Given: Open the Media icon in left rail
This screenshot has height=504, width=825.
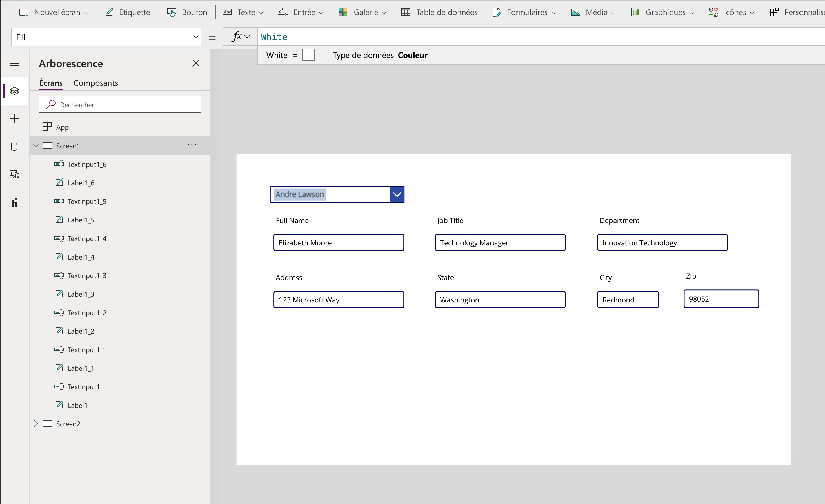Looking at the screenshot, I should coord(14,174).
